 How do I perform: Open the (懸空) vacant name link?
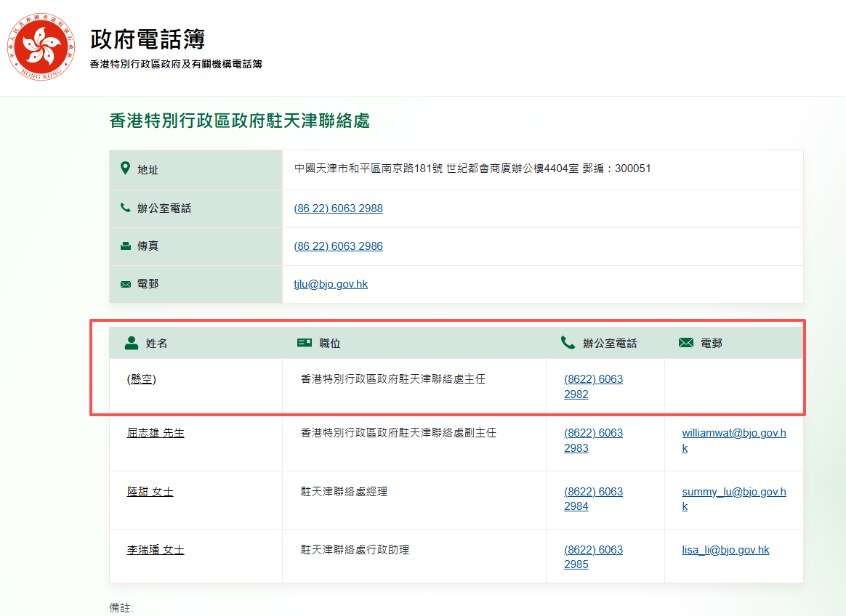(x=141, y=379)
